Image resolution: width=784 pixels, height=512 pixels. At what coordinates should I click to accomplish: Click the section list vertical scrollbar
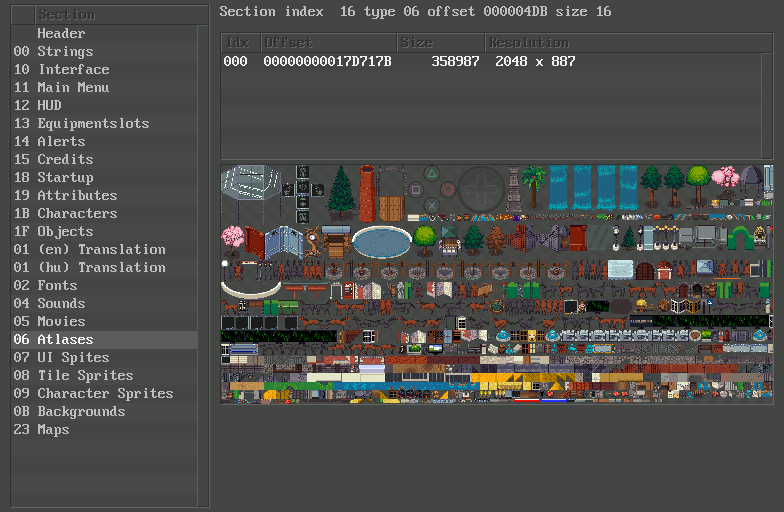pyautogui.click(x=203, y=260)
